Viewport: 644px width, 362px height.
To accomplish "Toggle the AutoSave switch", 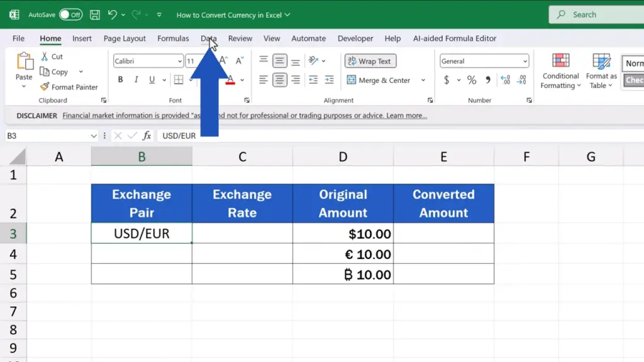I will pyautogui.click(x=70, y=14).
